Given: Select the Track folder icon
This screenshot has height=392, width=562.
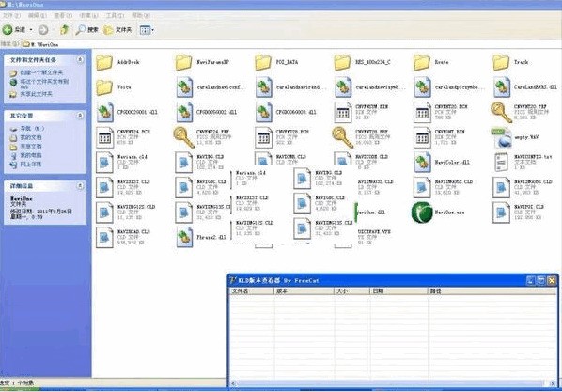Looking at the screenshot, I should pyautogui.click(x=501, y=62).
